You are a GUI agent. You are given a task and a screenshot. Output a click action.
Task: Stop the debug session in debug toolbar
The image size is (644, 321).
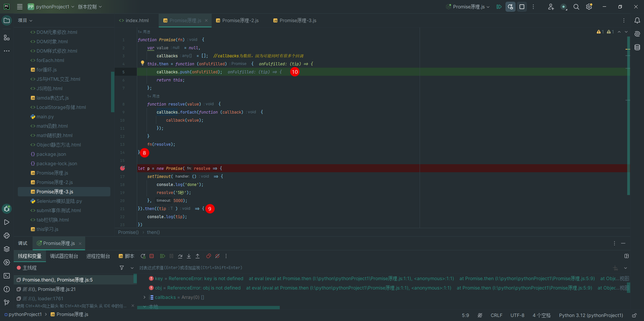152,256
